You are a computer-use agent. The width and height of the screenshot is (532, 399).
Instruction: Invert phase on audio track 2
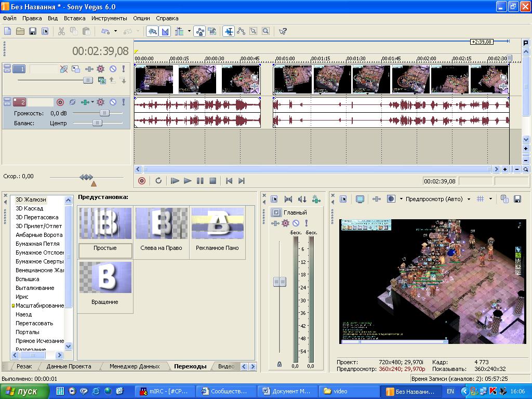coord(72,102)
